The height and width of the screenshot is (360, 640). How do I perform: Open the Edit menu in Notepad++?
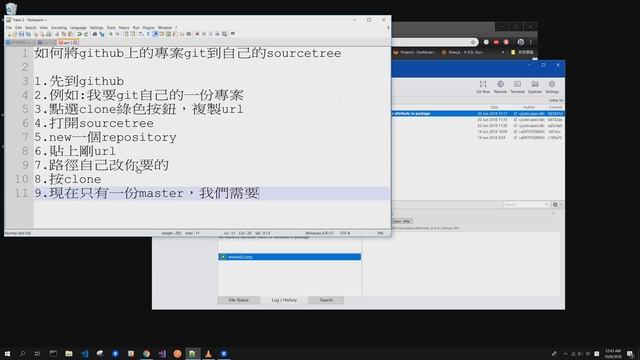click(x=18, y=28)
